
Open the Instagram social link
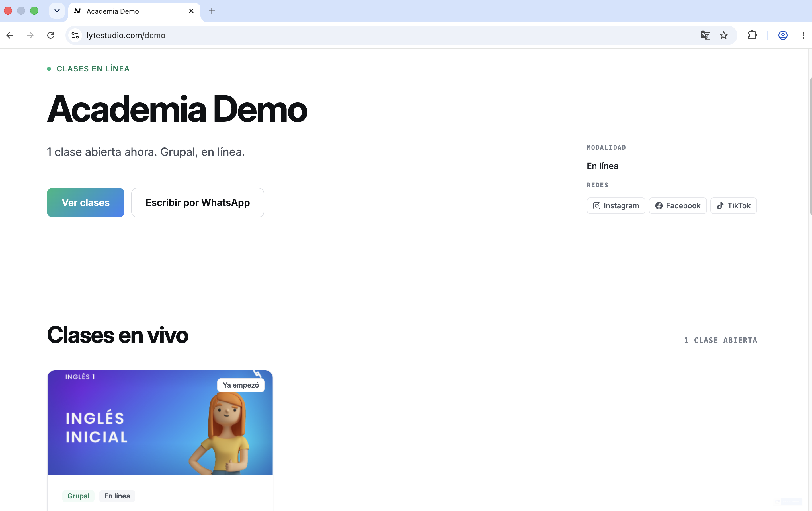[616, 206]
